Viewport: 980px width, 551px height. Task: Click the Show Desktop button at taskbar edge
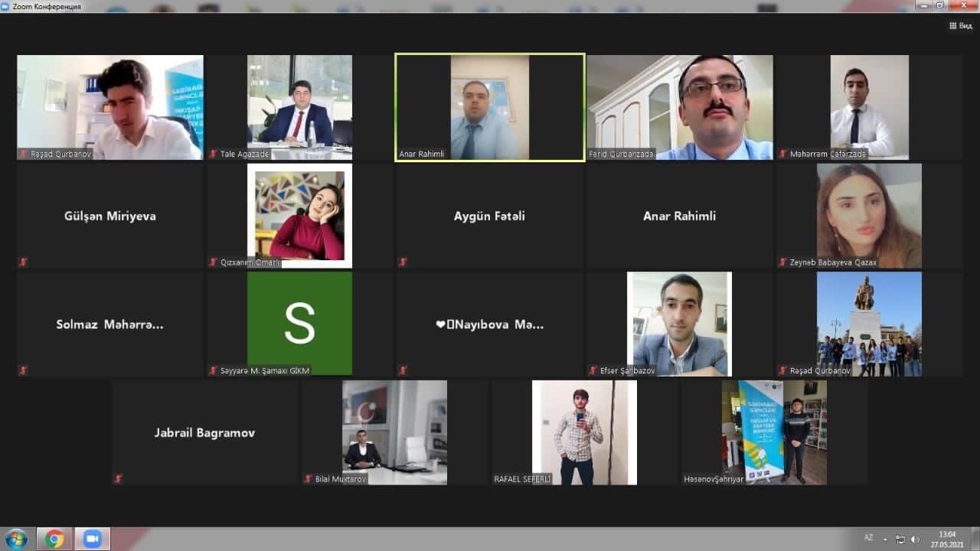coord(976,539)
